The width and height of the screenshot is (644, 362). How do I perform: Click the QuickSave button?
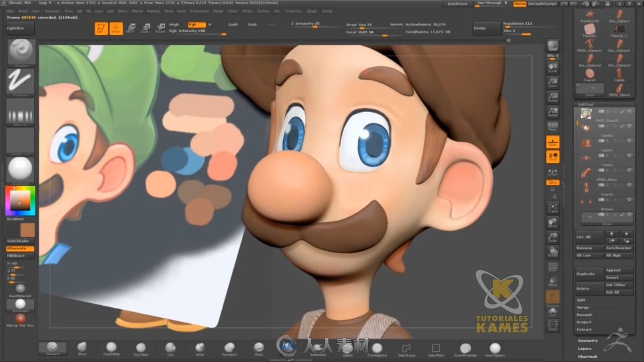point(458,4)
